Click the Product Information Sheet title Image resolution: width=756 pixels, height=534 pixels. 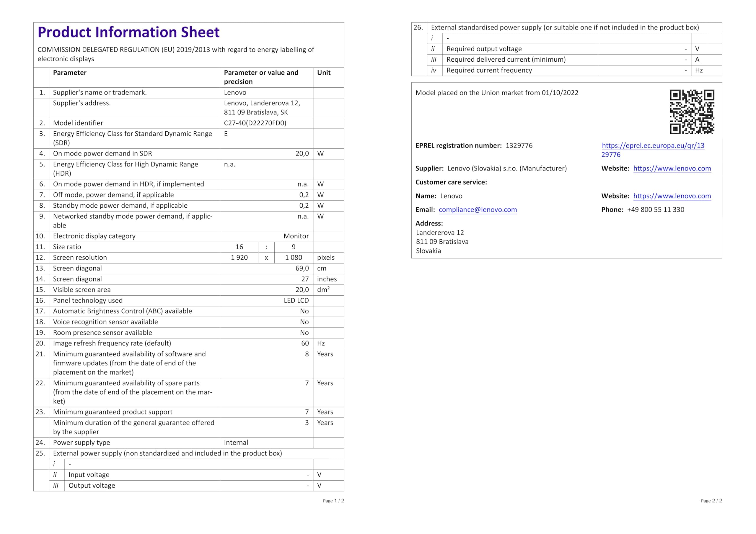128,32
